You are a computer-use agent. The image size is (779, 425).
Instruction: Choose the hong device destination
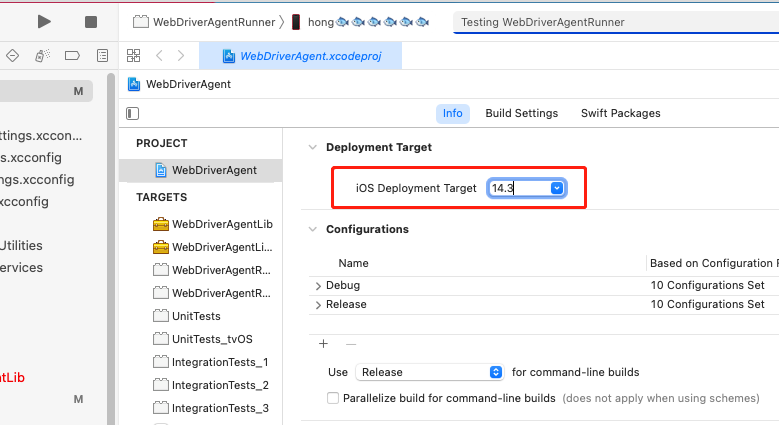(360, 22)
